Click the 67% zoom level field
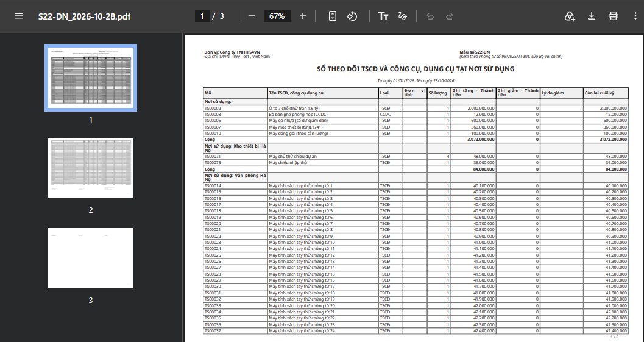 [277, 16]
